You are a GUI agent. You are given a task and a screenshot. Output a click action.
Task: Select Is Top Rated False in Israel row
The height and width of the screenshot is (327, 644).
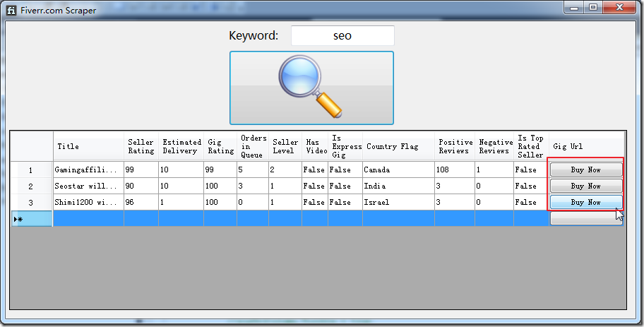531,202
